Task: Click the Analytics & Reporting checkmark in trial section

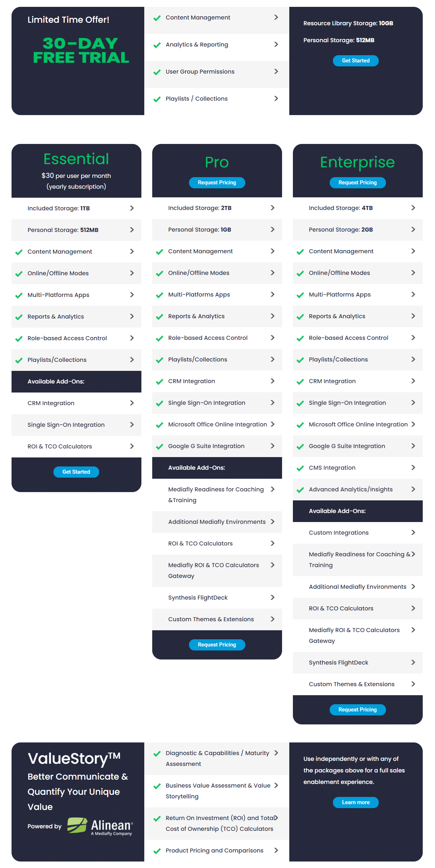Action: (x=157, y=45)
